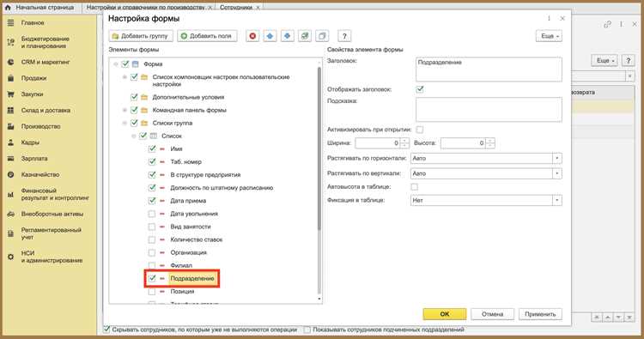The image size is (644, 339).
Task: Open Закупки section in sidebar
Action: coord(32,94)
